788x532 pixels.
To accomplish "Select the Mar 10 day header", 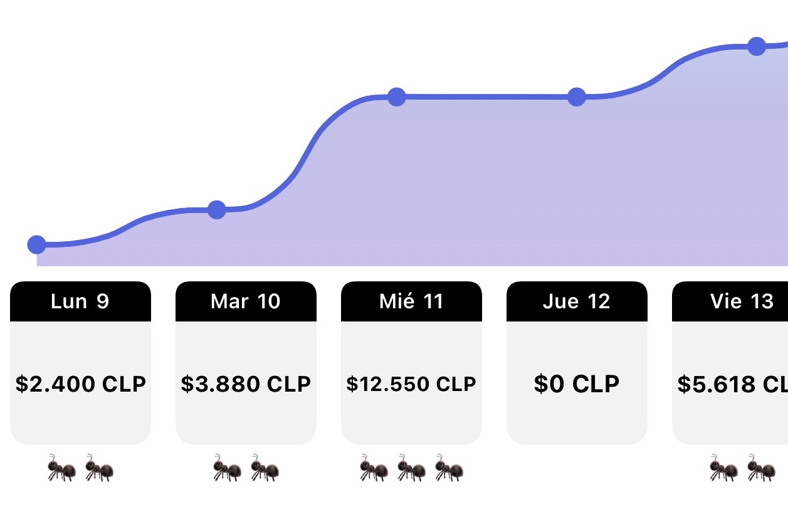I will (246, 301).
